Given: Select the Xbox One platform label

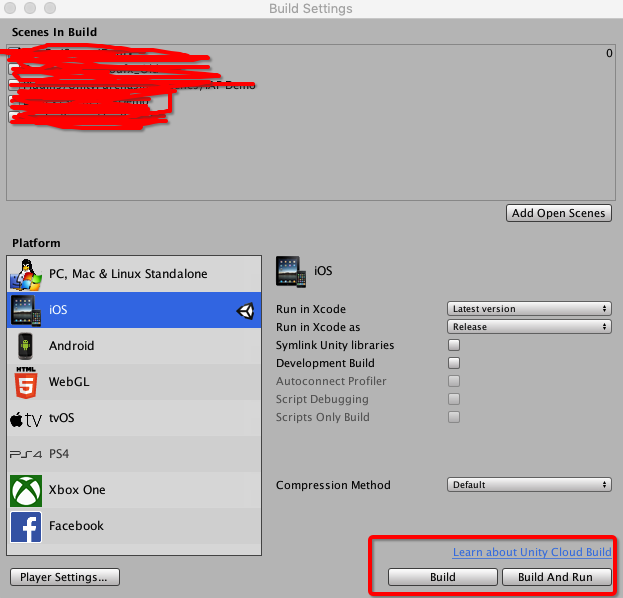Looking at the screenshot, I should pyautogui.click(x=77, y=490).
